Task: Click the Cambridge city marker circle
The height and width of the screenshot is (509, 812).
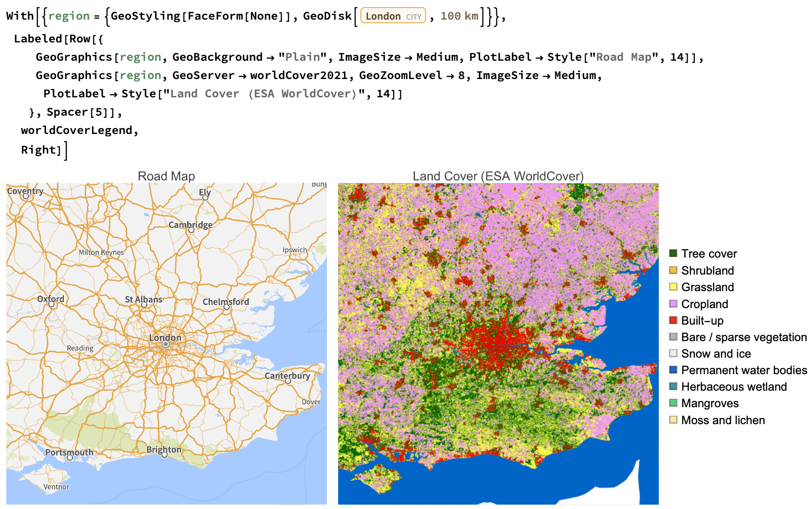Action: 191,230
